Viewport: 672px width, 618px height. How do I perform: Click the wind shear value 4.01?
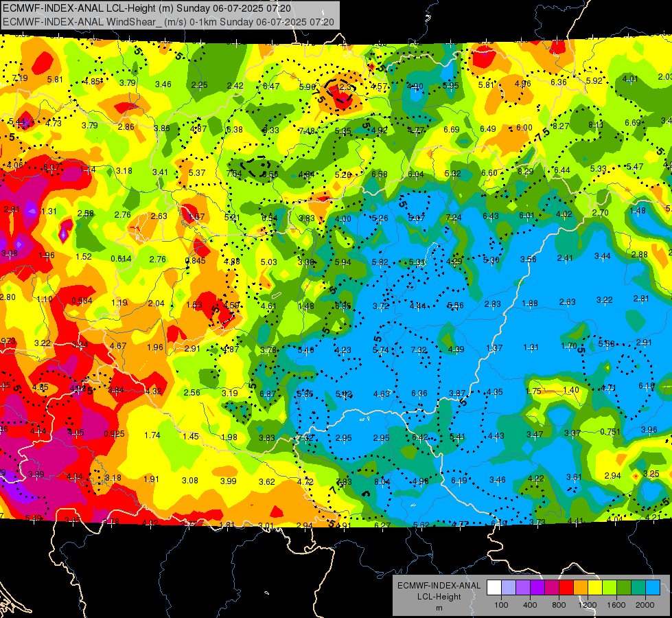tap(630, 78)
